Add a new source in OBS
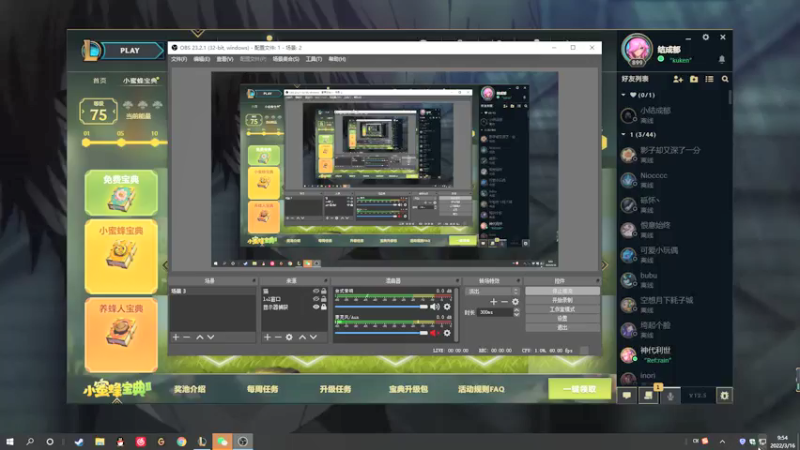Viewport: 800px width, 450px height. pos(267,337)
